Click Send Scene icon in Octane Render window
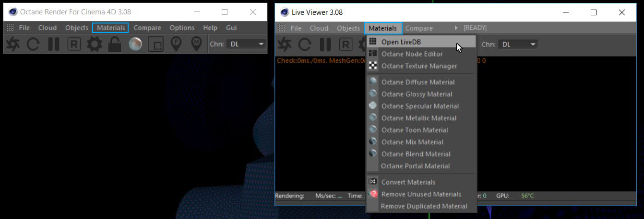The image size is (644, 219). point(13,44)
